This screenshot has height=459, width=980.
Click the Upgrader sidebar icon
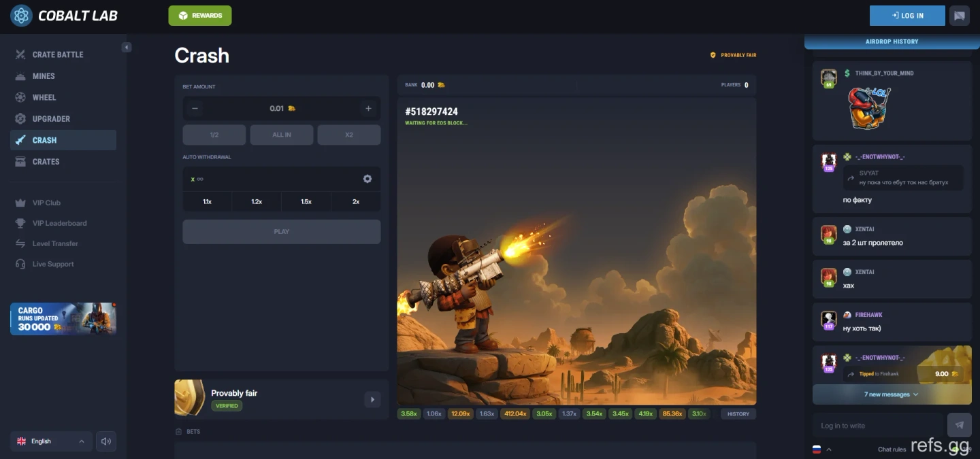(x=20, y=119)
